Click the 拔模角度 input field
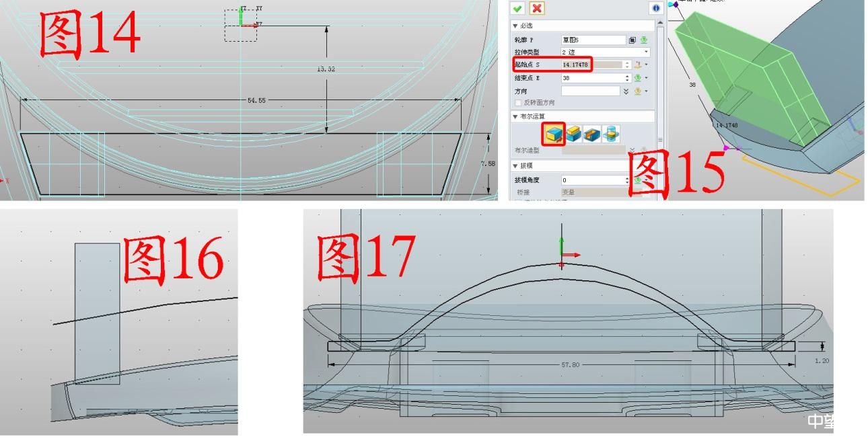 (592, 180)
